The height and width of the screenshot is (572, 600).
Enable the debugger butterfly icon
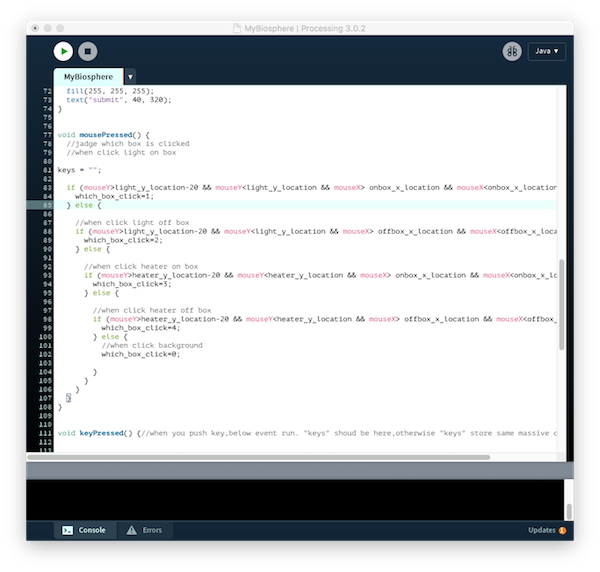tap(512, 51)
